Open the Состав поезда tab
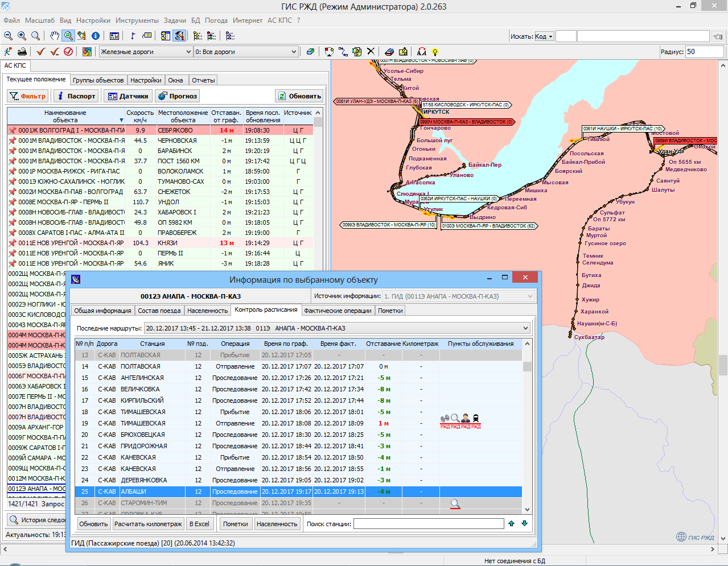Image resolution: width=728 pixels, height=566 pixels. [159, 311]
